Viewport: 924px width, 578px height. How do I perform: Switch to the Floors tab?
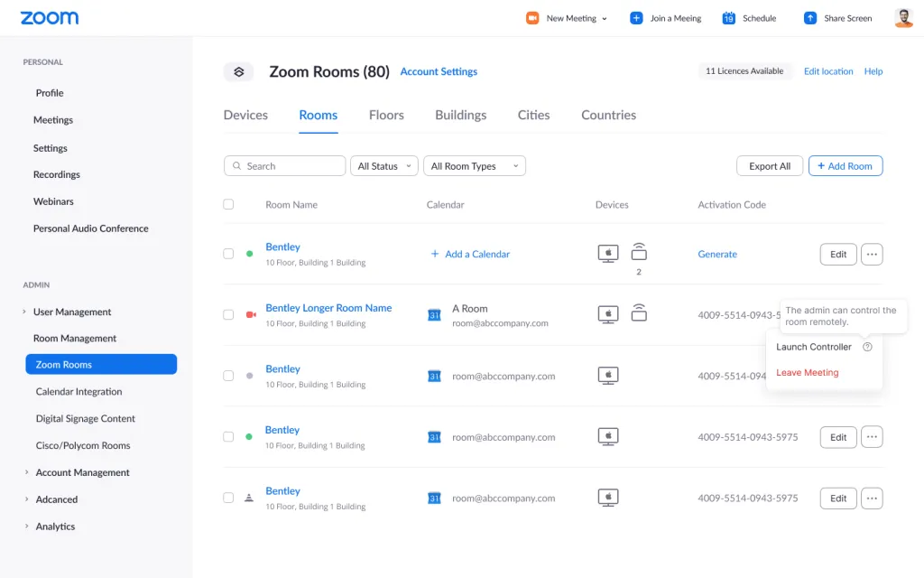[386, 115]
